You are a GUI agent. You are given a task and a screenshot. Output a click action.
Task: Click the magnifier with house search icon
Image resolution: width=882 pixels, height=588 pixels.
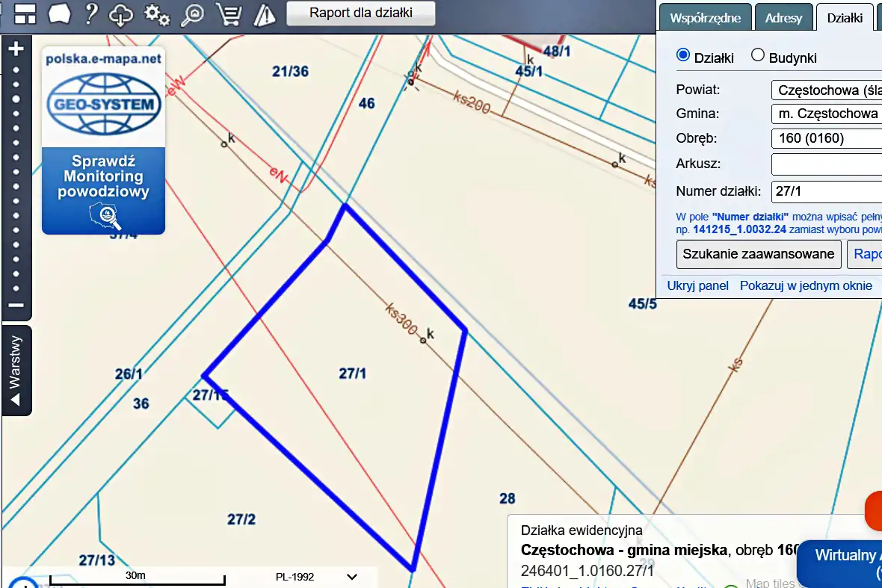[193, 13]
